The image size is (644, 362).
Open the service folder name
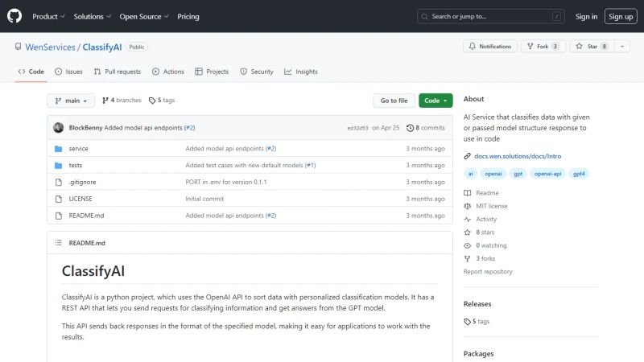(78, 149)
